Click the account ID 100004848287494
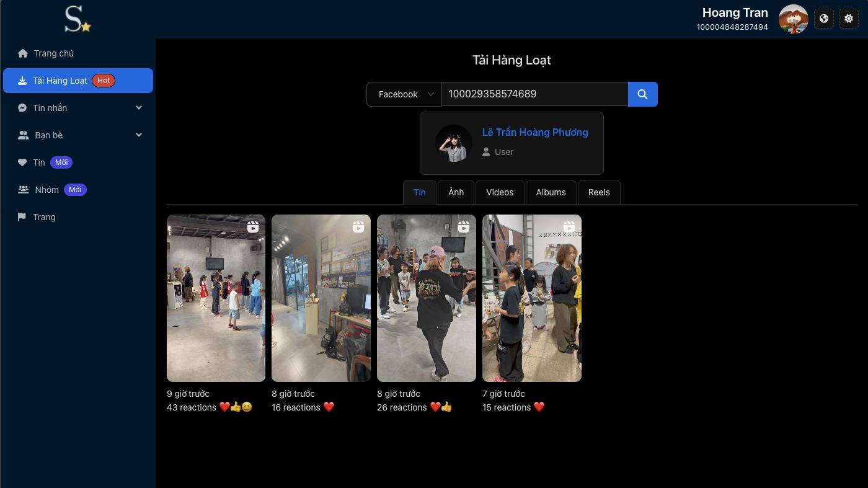This screenshot has height=488, width=868. tap(732, 27)
